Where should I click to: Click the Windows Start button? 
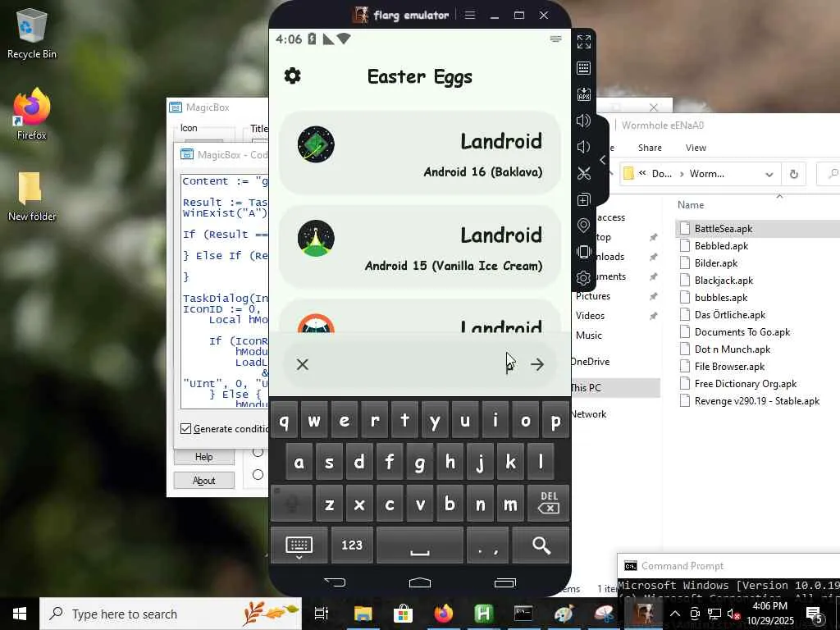click(x=20, y=614)
